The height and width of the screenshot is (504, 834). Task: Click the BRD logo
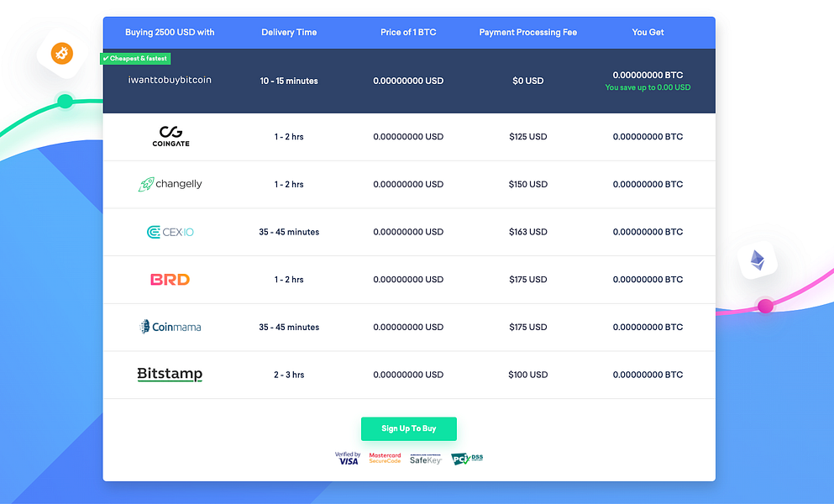[x=170, y=280]
